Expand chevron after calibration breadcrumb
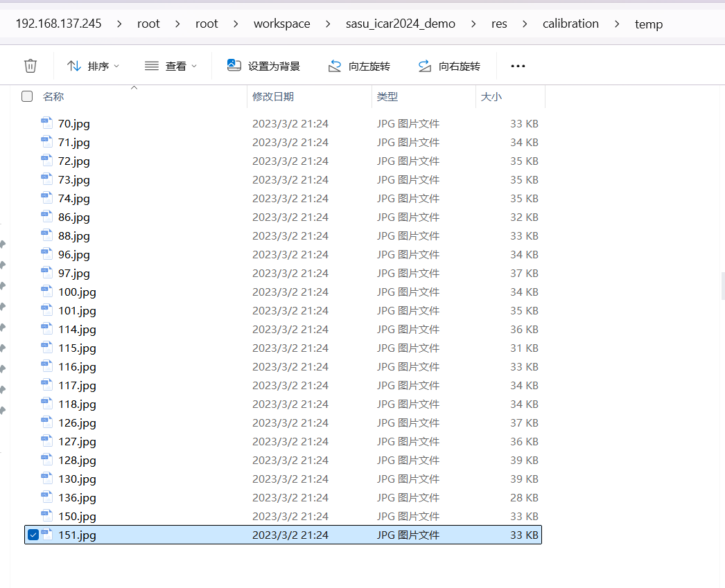This screenshot has width=725, height=588. click(617, 24)
